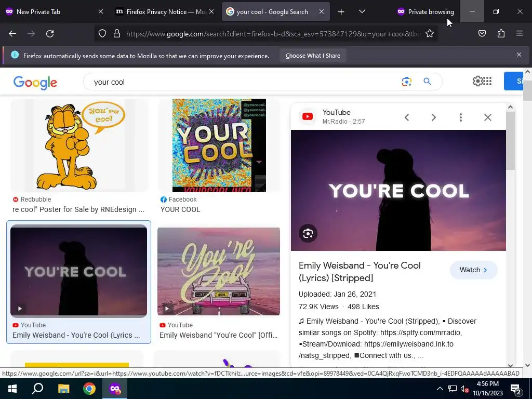Search by image with Google Lens icon

(406, 82)
